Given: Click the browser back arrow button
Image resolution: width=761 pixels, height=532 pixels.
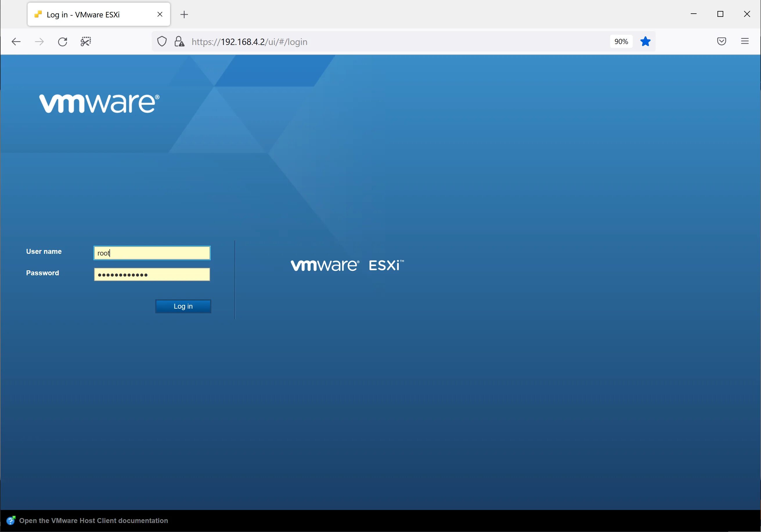Looking at the screenshot, I should click(x=16, y=42).
